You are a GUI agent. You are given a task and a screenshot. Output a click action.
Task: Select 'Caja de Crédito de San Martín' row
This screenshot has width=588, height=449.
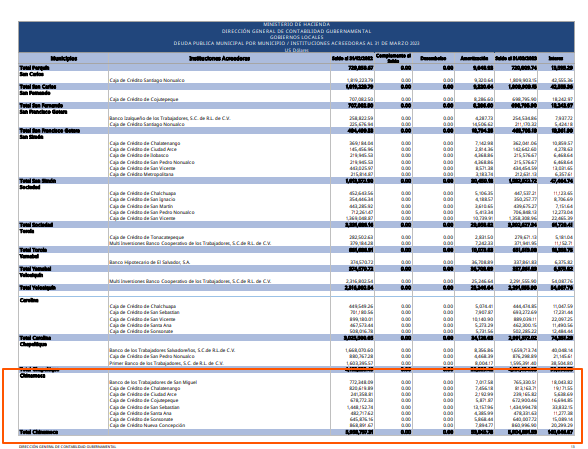coord(141,206)
